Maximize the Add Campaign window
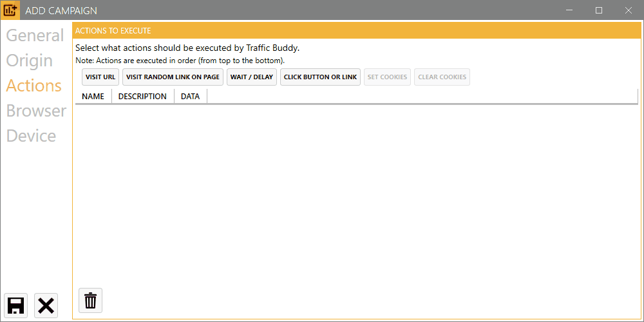This screenshot has height=322, width=644. click(599, 10)
